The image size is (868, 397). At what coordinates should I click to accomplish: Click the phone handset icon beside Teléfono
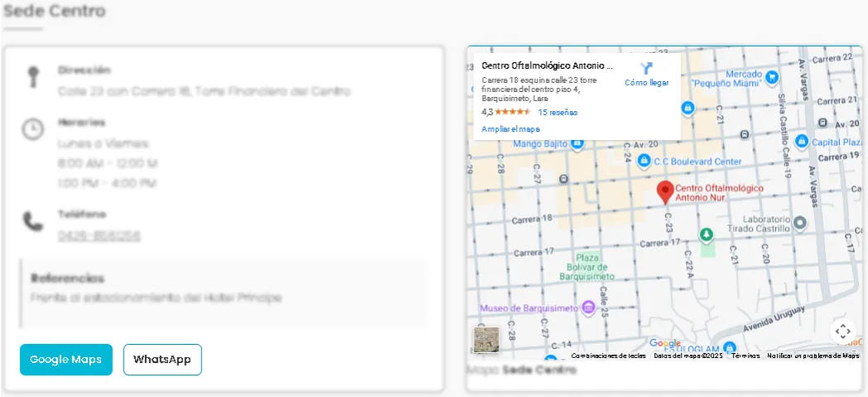tap(32, 221)
